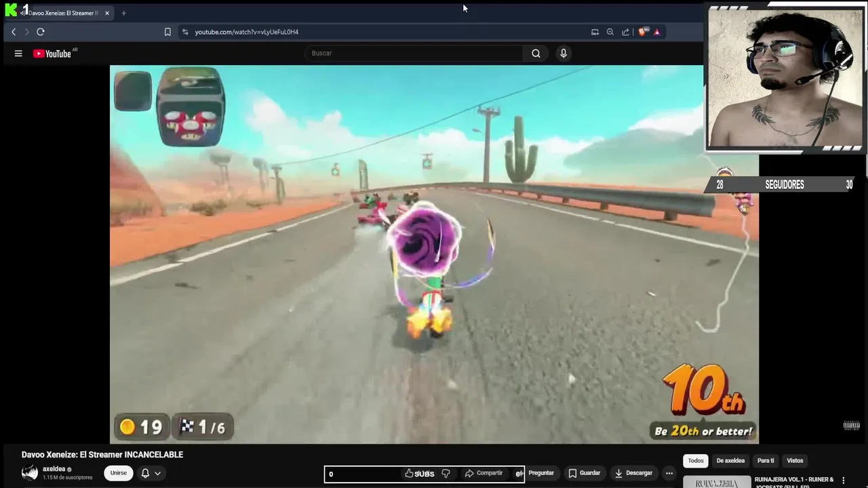868x488 pixels.
Task: Open the zoom magnifier icon in address bar
Action: point(610,32)
